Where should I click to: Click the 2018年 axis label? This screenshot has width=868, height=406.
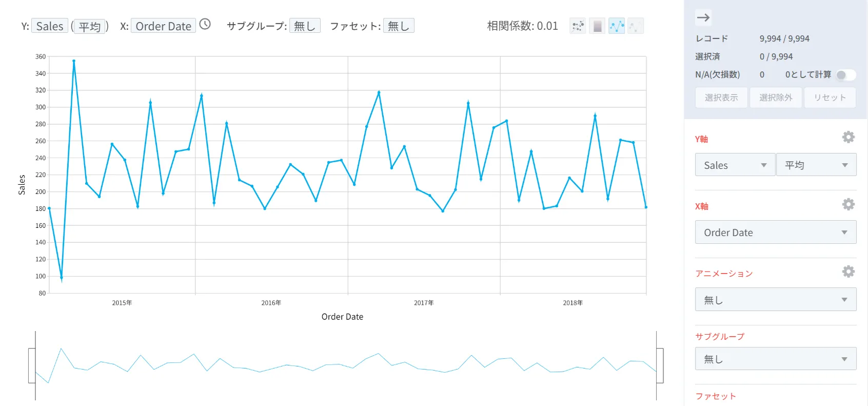pyautogui.click(x=573, y=303)
